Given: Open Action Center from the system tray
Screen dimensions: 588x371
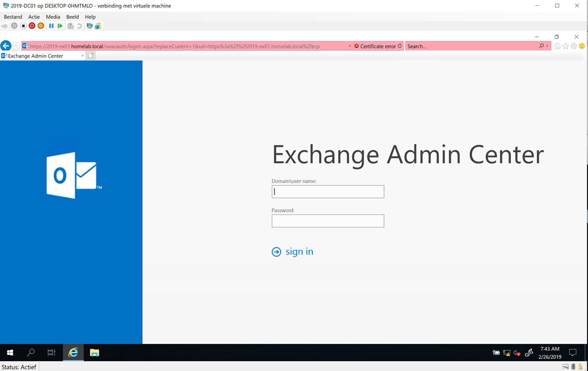Looking at the screenshot, I should click(x=572, y=353).
